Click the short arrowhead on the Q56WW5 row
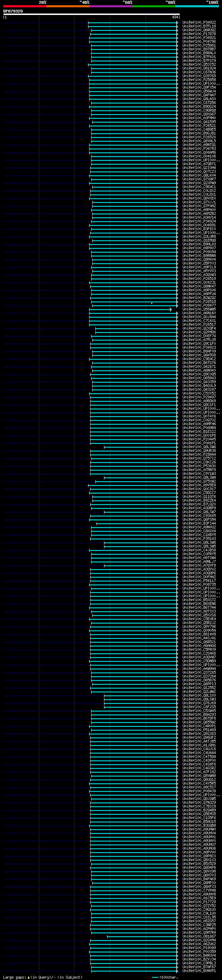 (171, 310)
